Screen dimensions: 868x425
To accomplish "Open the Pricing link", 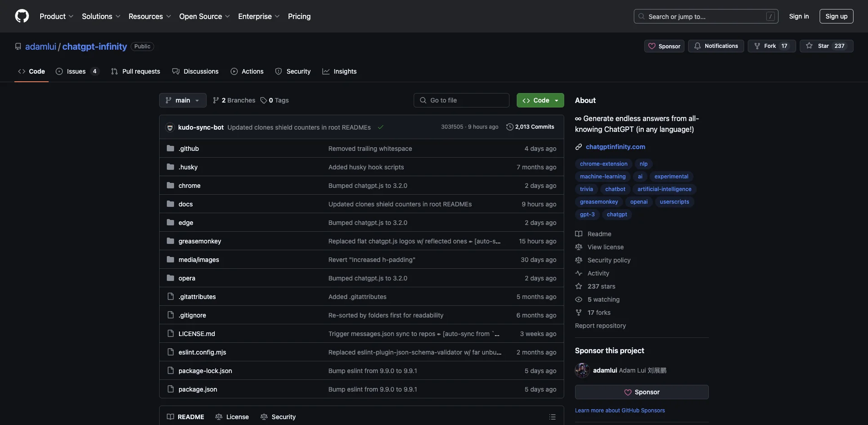I will [299, 16].
